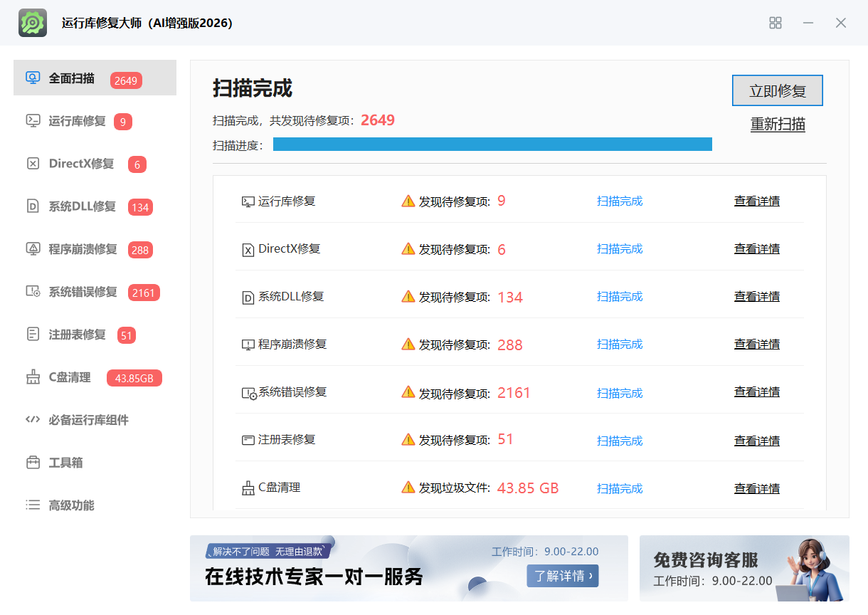Click the registry repair icon in sidebar

point(33,335)
